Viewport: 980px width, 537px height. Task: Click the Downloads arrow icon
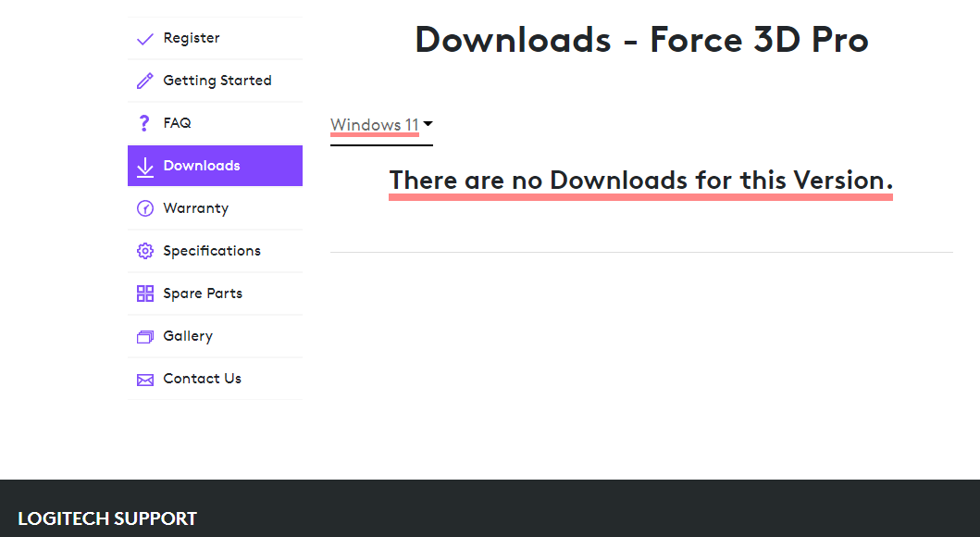click(x=145, y=167)
